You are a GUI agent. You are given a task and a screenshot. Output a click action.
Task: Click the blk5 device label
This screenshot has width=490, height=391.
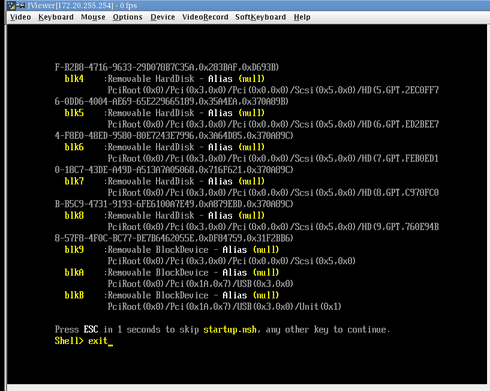[x=74, y=113]
